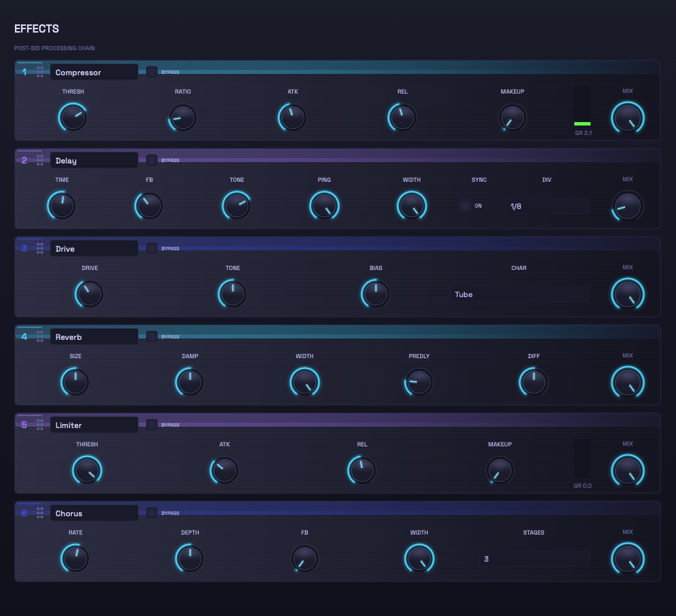Toggle the Limiter bypass checkbox
The image size is (676, 616).
[x=152, y=425]
